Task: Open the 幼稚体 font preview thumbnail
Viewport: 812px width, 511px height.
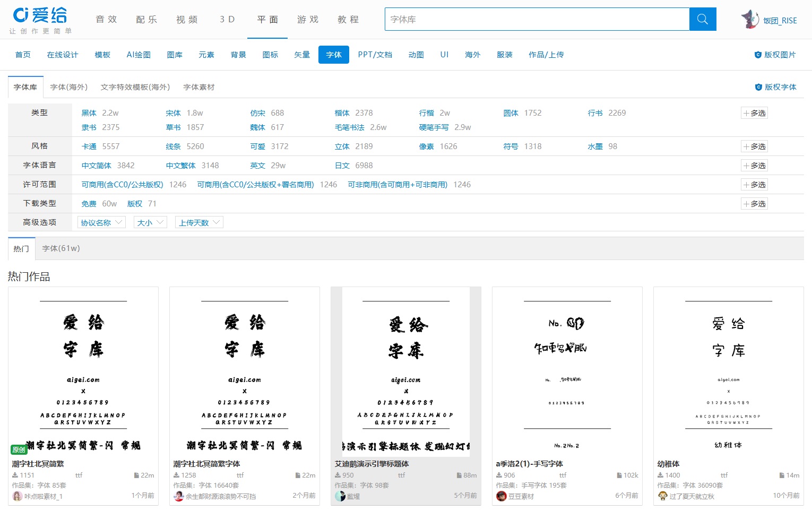Action: coord(728,371)
